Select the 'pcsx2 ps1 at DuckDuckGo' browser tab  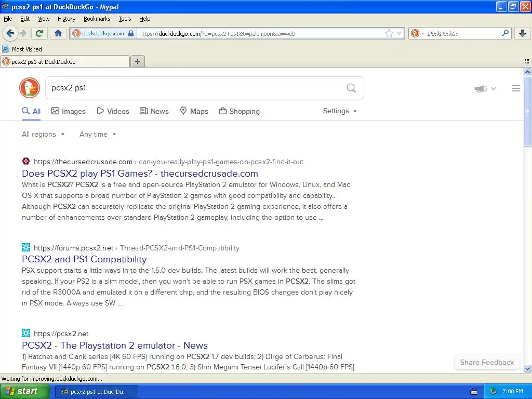[65, 61]
